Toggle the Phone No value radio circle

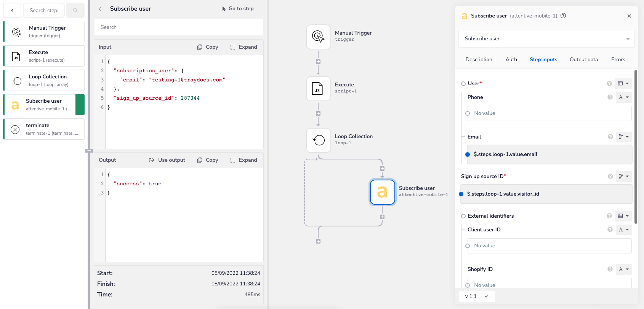pos(468,113)
